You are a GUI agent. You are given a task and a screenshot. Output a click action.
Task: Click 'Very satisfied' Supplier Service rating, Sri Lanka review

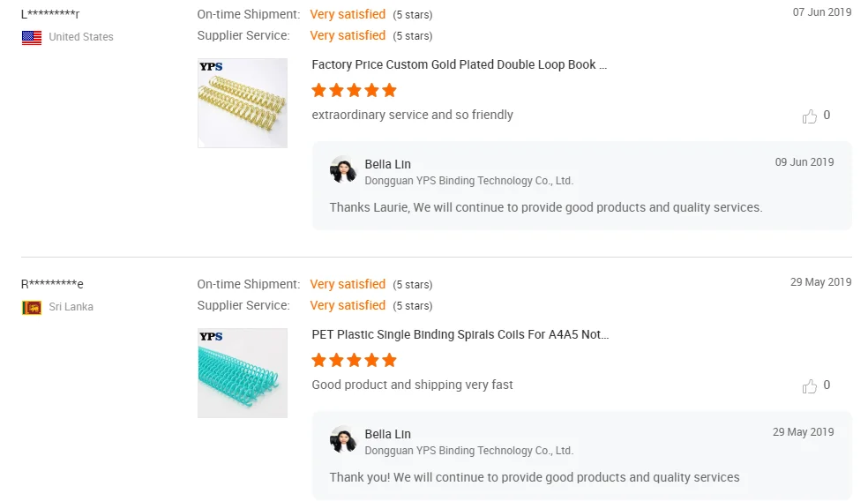[348, 305]
